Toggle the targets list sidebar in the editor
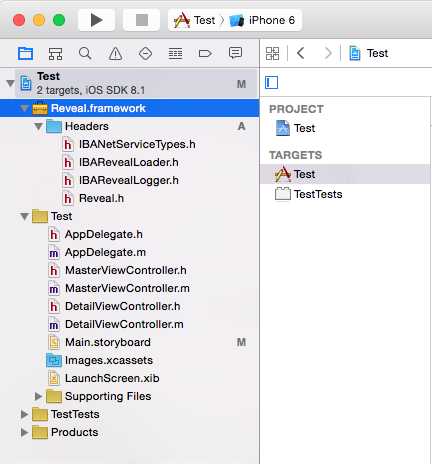 [x=271, y=82]
